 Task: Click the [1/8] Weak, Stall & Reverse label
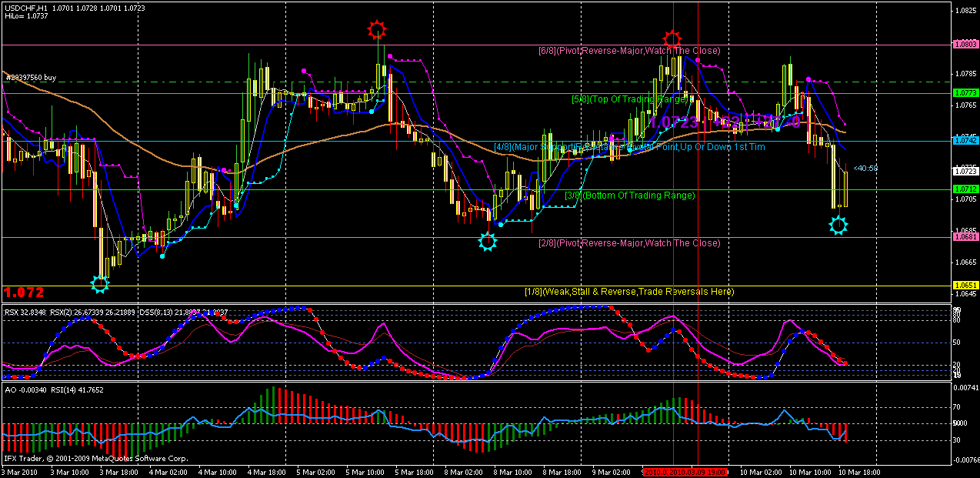(x=629, y=292)
